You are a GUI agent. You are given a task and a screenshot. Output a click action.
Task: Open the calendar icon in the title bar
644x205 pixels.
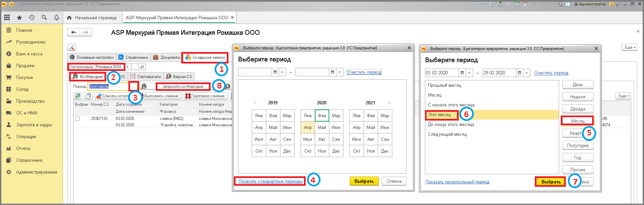pyautogui.click(x=525, y=4)
